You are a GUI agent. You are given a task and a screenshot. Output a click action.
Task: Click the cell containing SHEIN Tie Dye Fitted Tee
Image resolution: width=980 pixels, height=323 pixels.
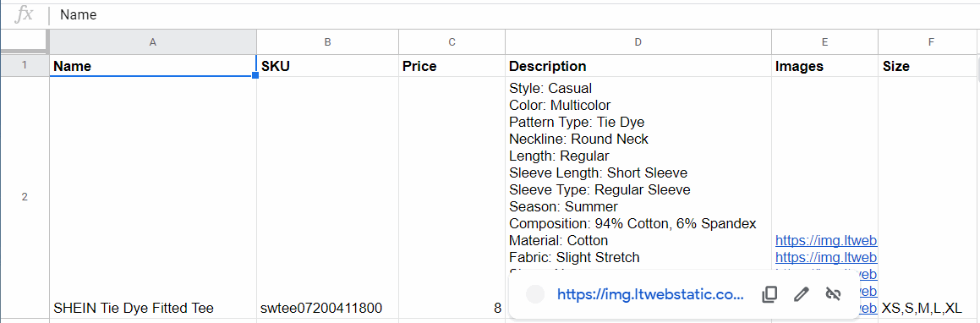pyautogui.click(x=152, y=197)
